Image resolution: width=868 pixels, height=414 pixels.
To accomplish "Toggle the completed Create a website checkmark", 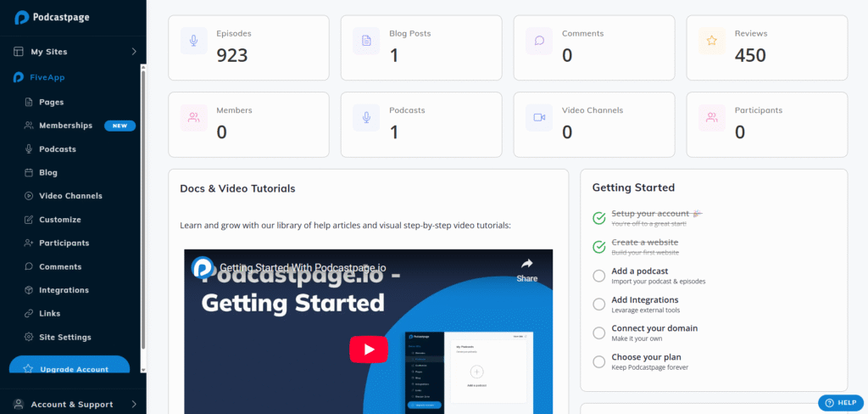I will click(x=599, y=247).
